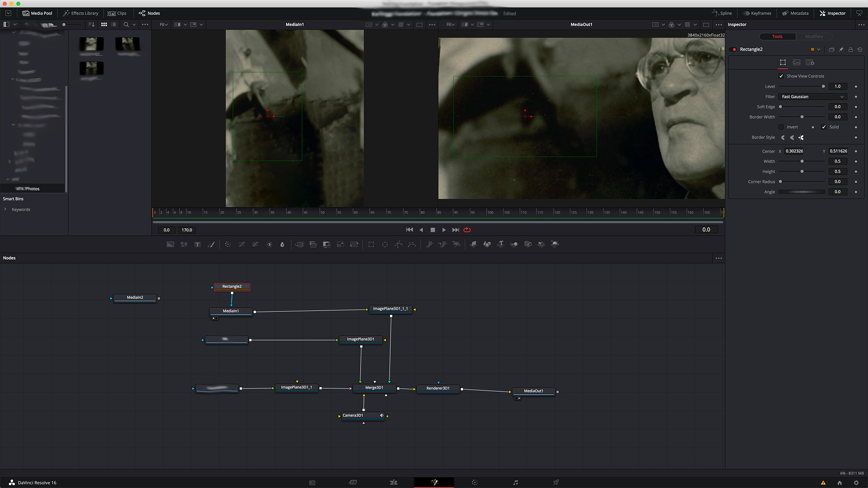Add a Transform tool from toolbar
The image size is (868, 488).
point(354,244)
